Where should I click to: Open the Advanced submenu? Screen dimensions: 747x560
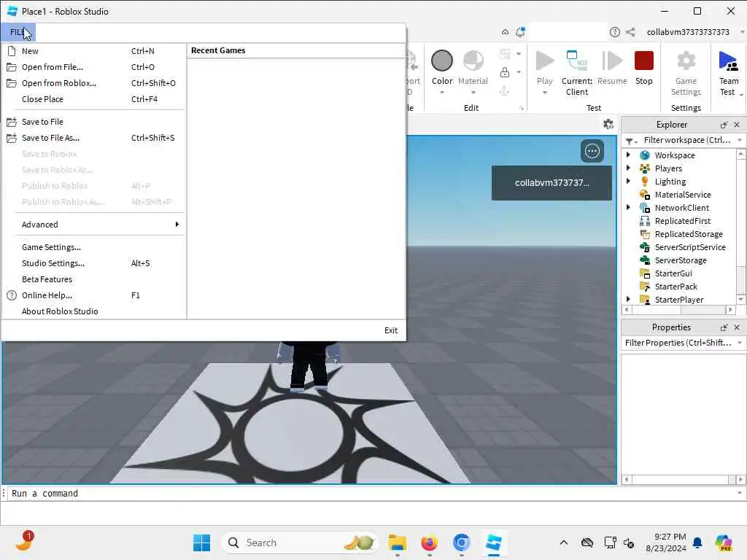click(x=95, y=225)
